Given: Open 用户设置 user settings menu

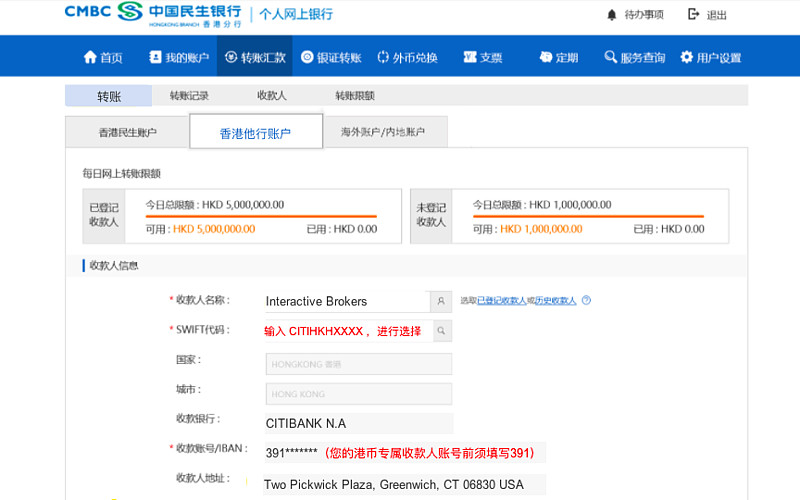Looking at the screenshot, I should coord(711,57).
